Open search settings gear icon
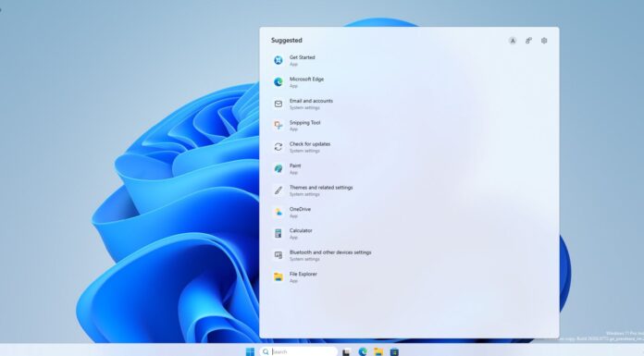 (x=544, y=41)
